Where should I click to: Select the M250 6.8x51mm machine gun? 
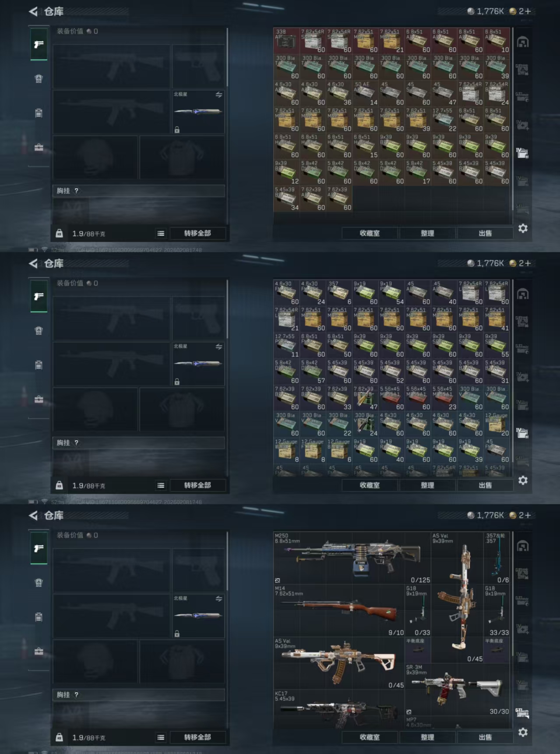click(x=352, y=558)
